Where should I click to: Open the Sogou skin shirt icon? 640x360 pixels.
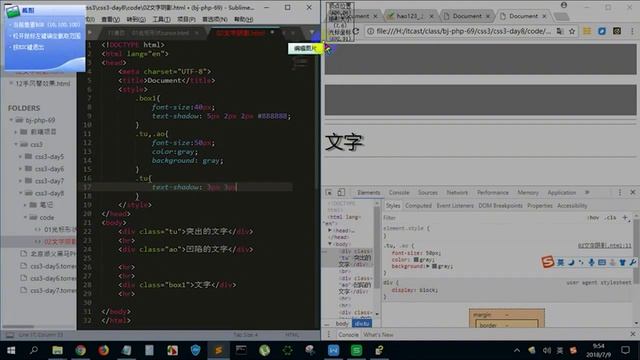click(622, 262)
